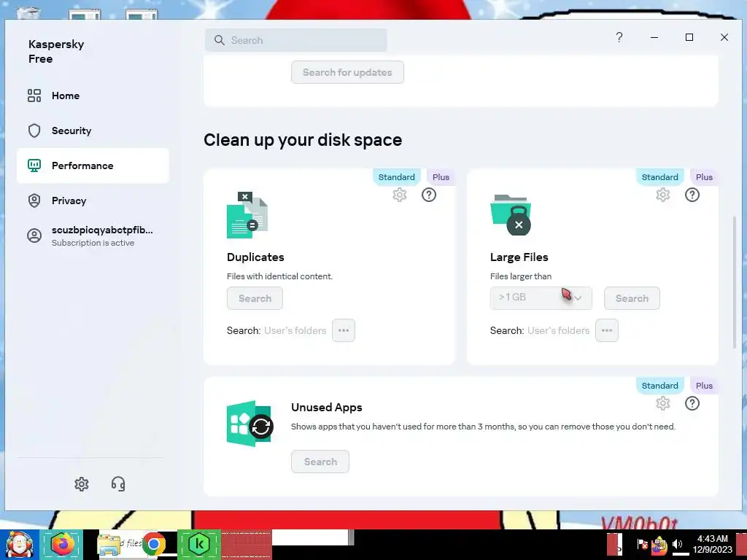Open Google Chrome from the taskbar
The image size is (747, 560).
tap(153, 544)
